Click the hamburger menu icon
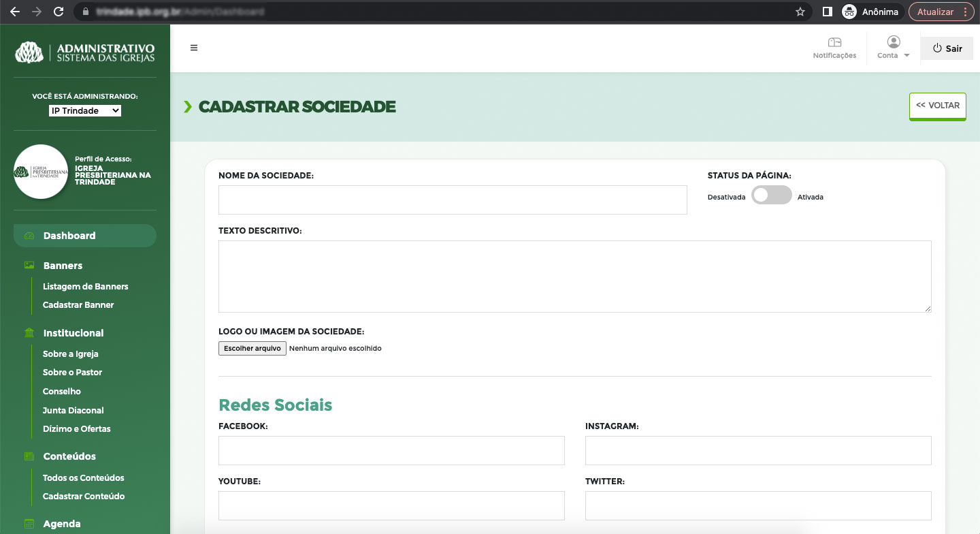 [194, 48]
